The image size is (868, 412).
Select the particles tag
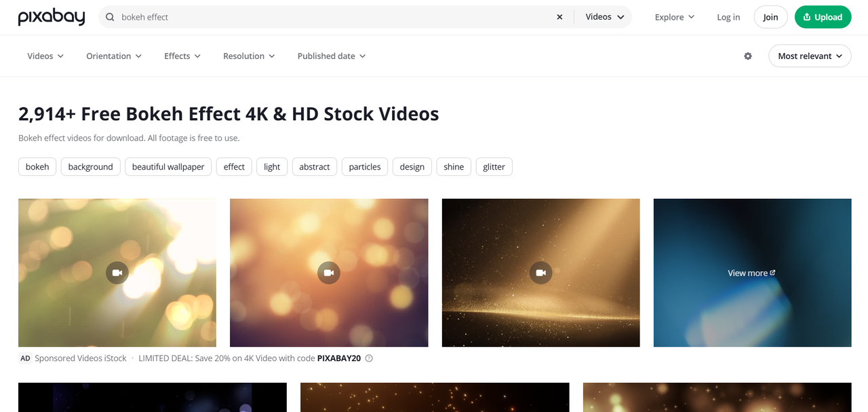(365, 167)
